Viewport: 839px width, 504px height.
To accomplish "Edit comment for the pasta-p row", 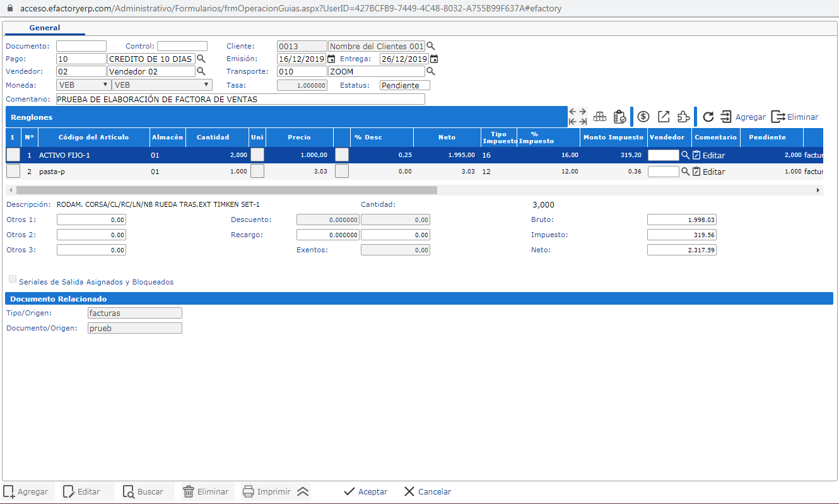I will [x=708, y=172].
